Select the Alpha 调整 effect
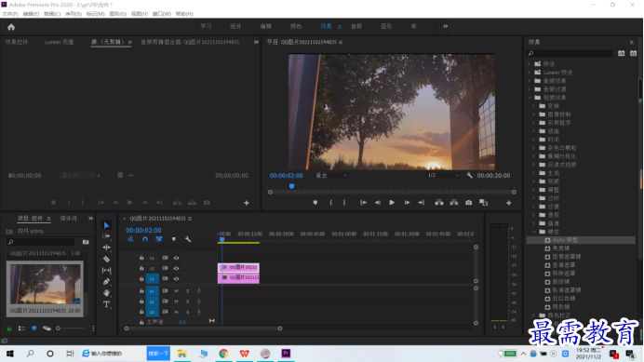This screenshot has width=644, height=362. [565, 240]
